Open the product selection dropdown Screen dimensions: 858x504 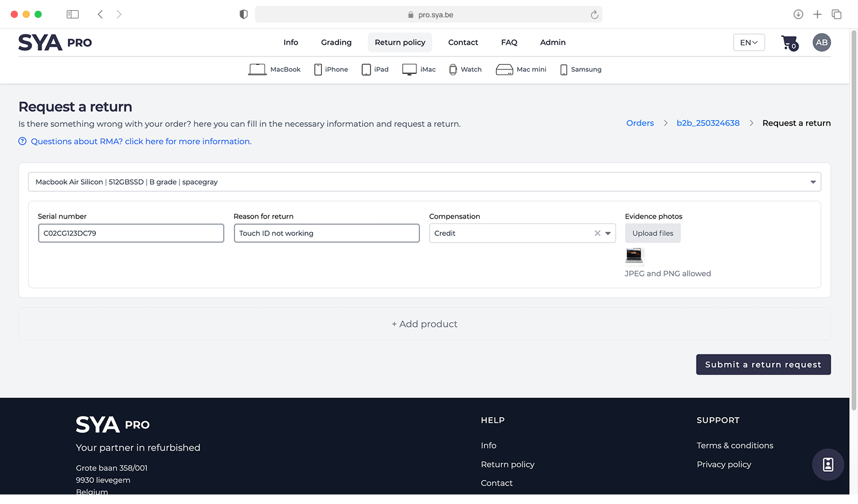coord(424,182)
